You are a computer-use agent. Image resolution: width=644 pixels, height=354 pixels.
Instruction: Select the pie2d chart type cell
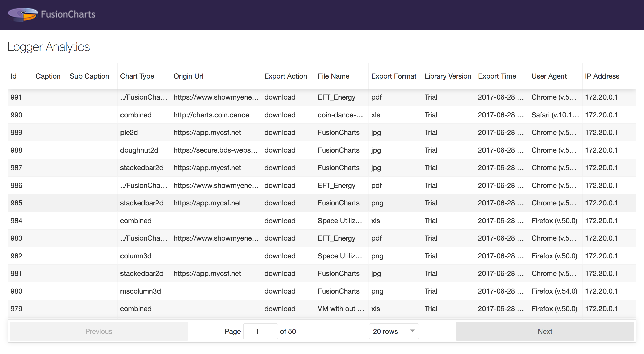coord(129,132)
